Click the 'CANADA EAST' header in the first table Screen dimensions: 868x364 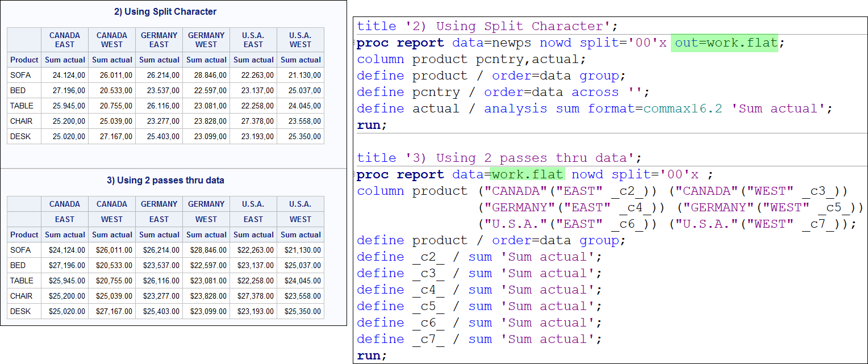(x=65, y=40)
